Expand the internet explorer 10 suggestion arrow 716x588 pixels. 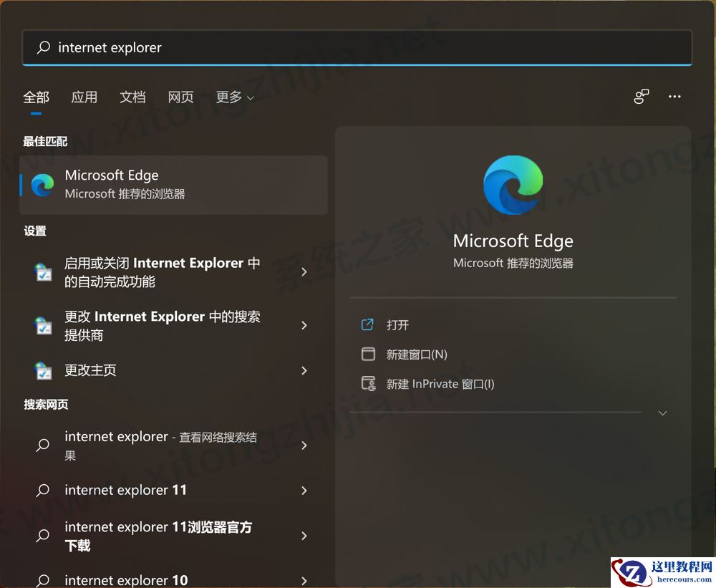tap(304, 579)
